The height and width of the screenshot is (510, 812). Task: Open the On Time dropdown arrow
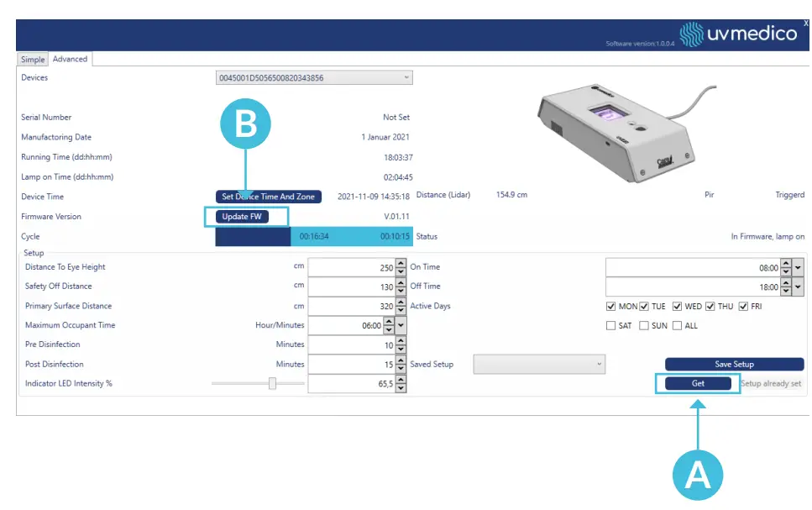coord(798,268)
